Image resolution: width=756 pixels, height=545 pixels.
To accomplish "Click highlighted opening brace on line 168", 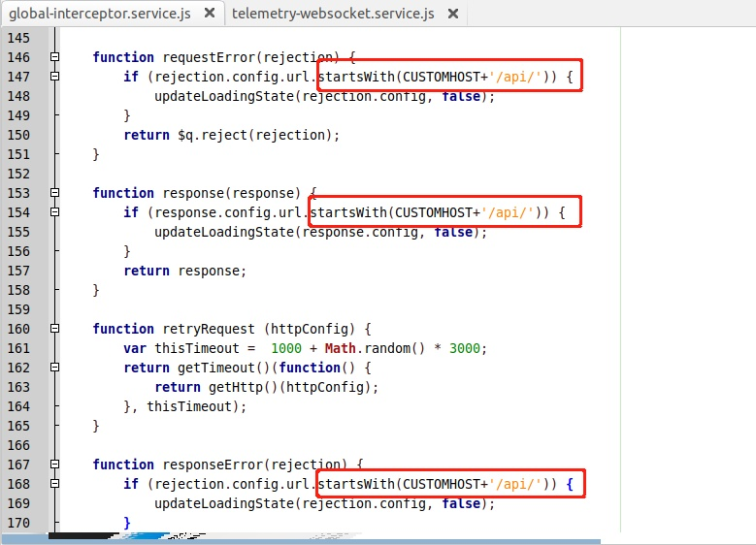I will click(x=570, y=484).
